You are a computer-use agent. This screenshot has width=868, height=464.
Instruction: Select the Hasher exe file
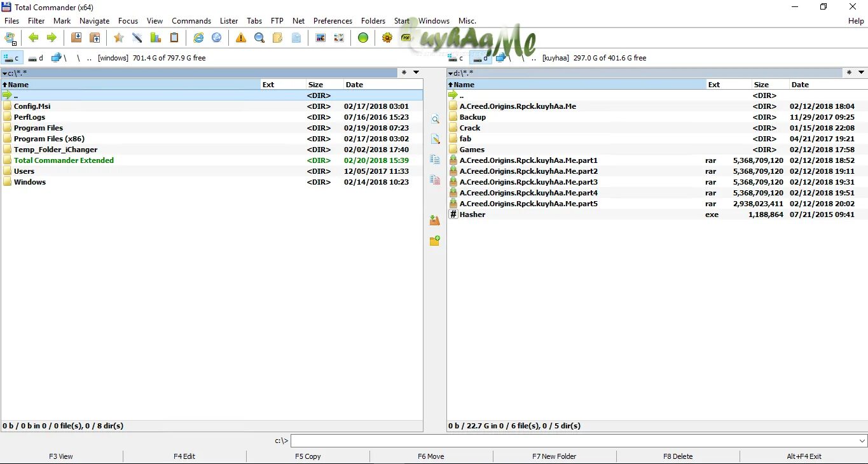(658, 214)
